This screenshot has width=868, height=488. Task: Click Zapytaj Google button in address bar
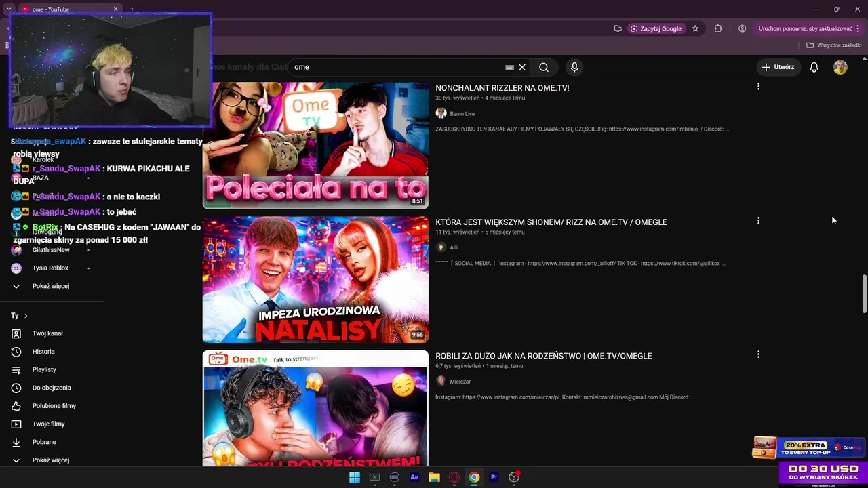(656, 28)
